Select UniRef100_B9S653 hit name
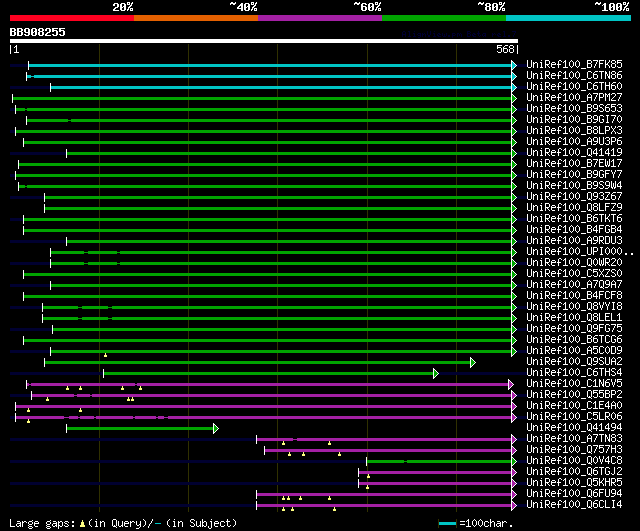Screen dimensions: 640x531 tap(574, 109)
